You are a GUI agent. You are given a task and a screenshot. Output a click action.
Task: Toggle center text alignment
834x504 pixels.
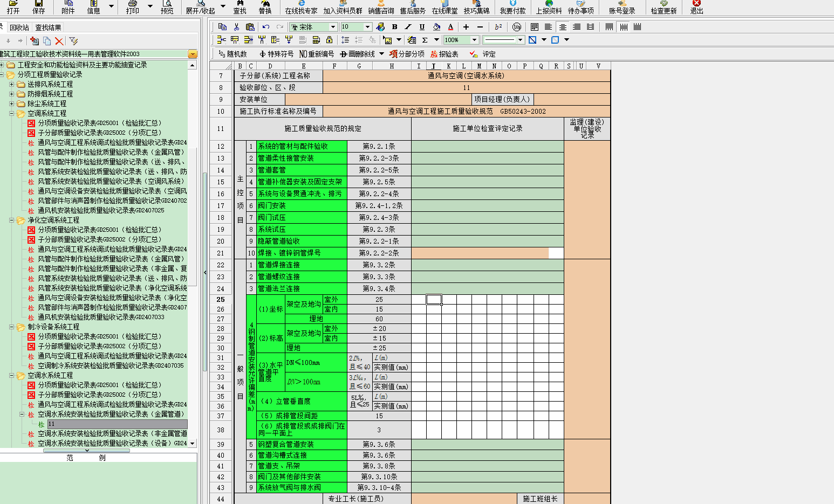[x=563, y=27]
